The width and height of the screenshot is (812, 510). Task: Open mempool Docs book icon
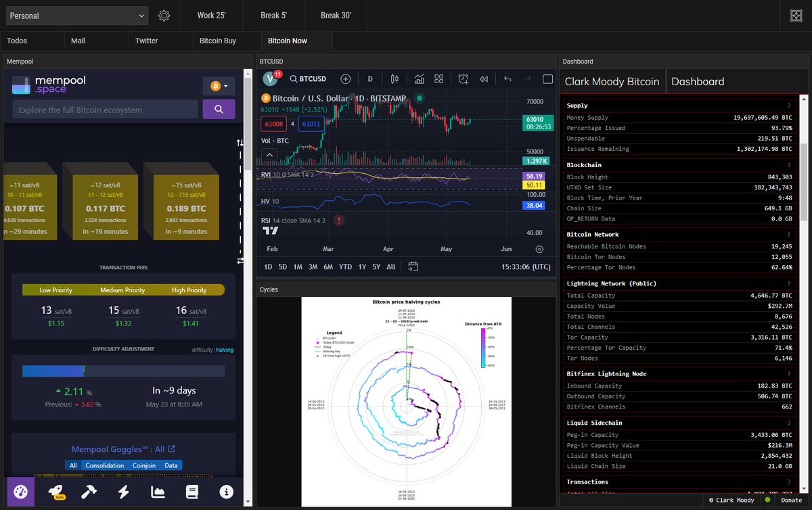191,492
